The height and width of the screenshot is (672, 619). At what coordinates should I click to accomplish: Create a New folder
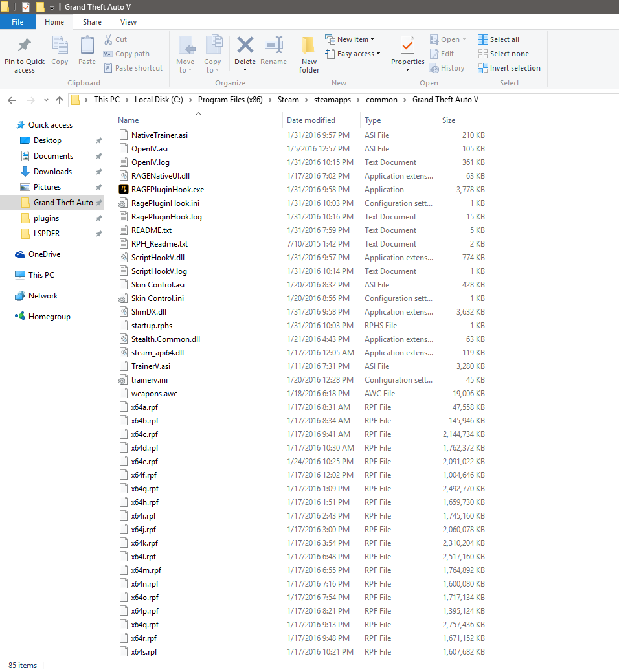pos(309,54)
